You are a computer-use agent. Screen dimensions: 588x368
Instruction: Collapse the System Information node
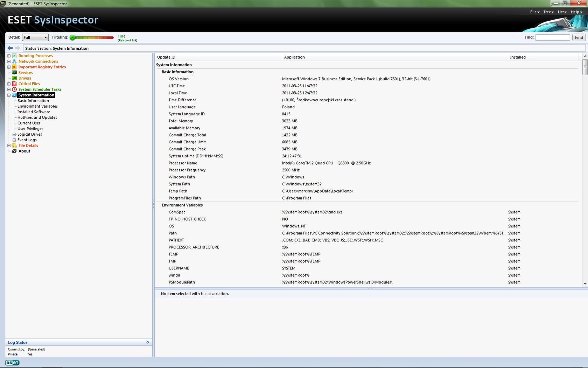pyautogui.click(x=9, y=95)
